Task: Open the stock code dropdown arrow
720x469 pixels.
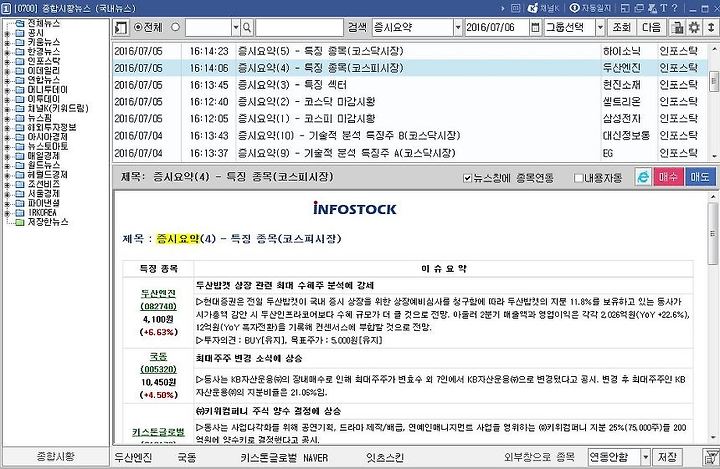Action: tap(236, 28)
